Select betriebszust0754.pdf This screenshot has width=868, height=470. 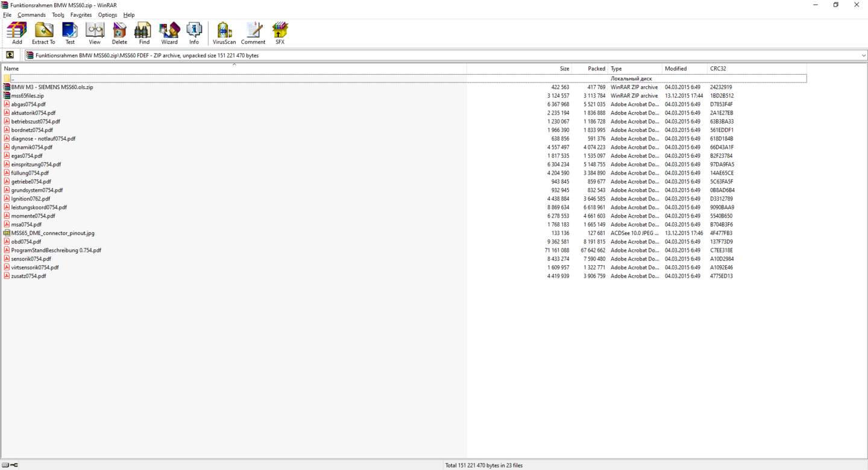[36, 122]
